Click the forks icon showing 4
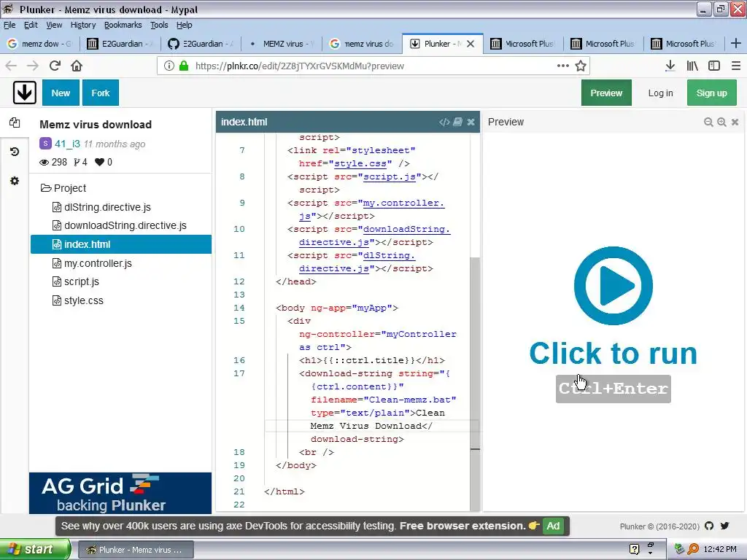This screenshot has width=747, height=560. click(77, 163)
